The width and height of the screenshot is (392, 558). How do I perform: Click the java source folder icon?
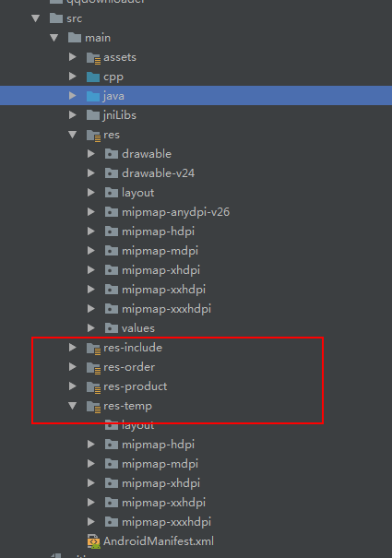coord(93,96)
